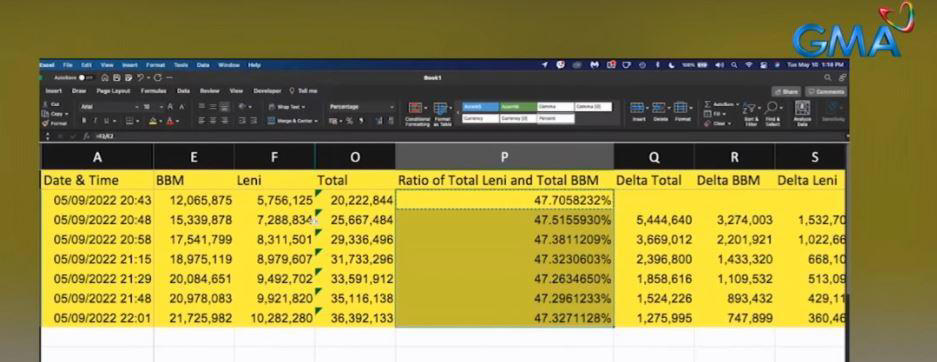This screenshot has width=937, height=362.
Task: Increase font size with the larger A
Action: tap(170, 107)
